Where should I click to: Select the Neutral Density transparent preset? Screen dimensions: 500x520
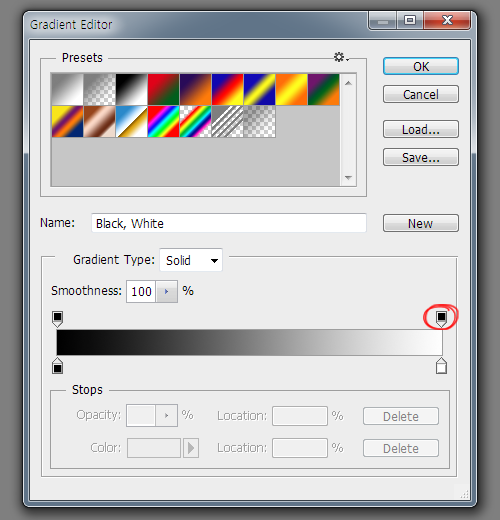tap(259, 121)
